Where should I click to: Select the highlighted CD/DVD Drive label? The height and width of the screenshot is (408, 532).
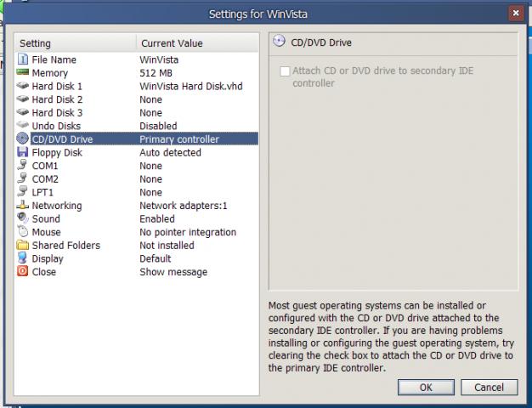tap(62, 139)
